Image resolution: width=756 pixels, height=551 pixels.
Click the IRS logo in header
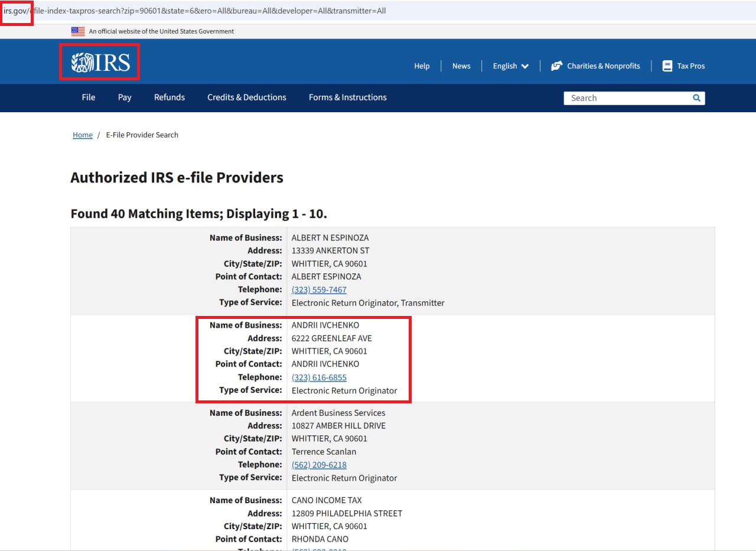point(100,62)
